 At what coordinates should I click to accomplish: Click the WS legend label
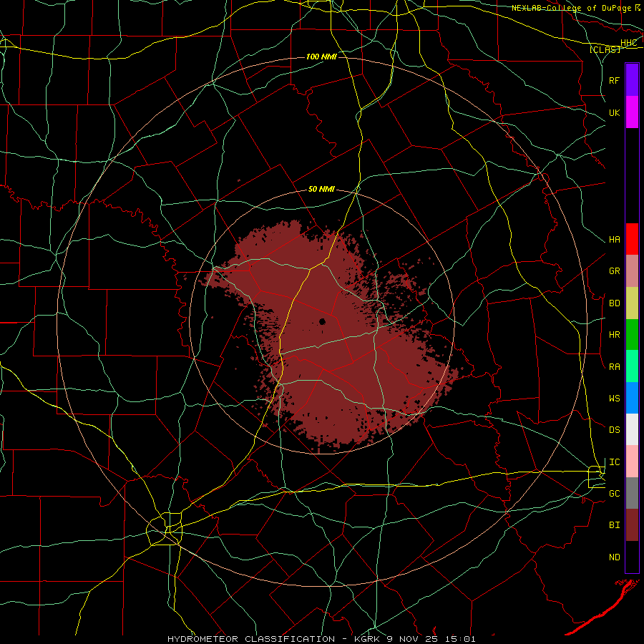click(x=615, y=399)
